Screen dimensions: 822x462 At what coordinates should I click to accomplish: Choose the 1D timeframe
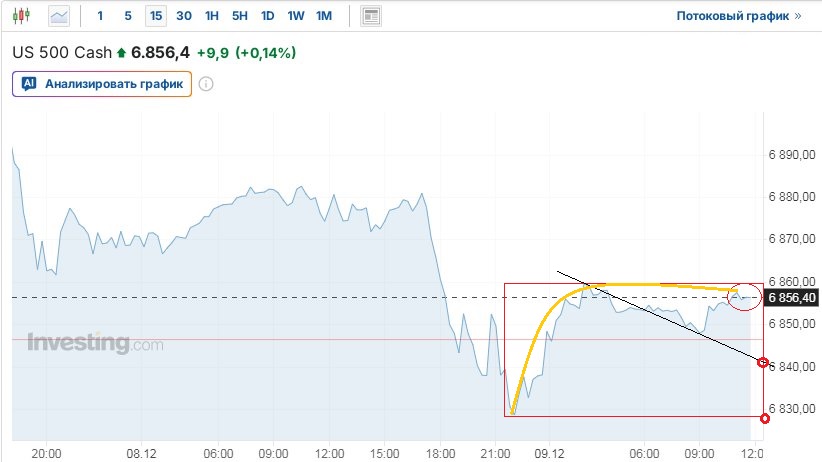pos(268,16)
